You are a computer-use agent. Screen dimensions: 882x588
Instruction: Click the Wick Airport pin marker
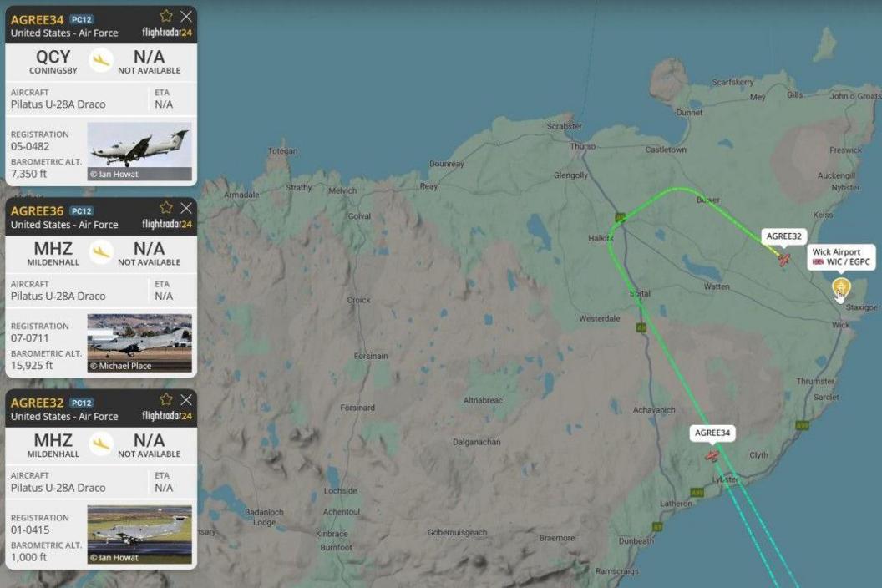click(x=841, y=288)
